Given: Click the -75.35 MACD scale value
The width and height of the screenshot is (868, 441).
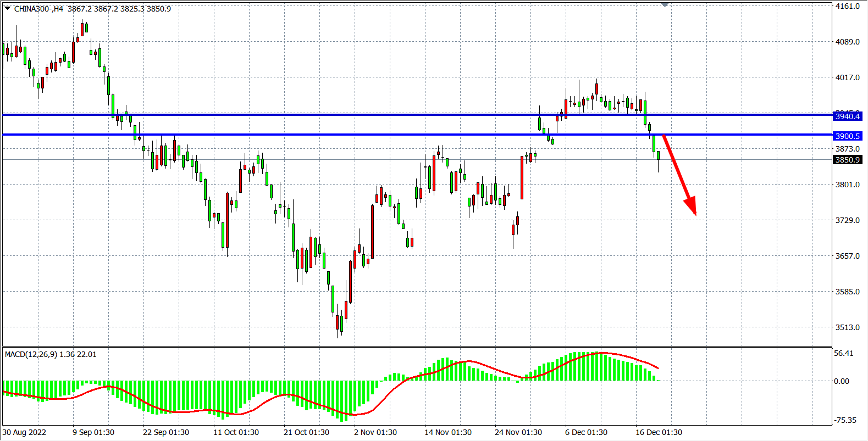Looking at the screenshot, I should (845, 420).
